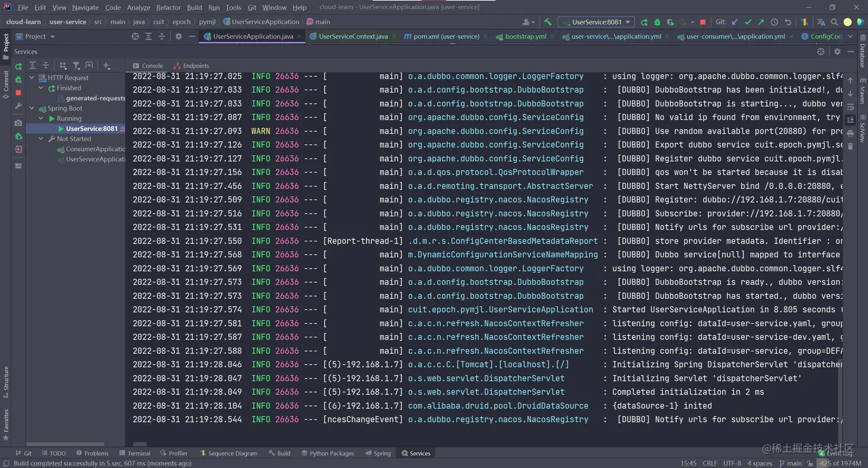Click the Build Project hammer icon
The image size is (868, 468).
click(548, 22)
